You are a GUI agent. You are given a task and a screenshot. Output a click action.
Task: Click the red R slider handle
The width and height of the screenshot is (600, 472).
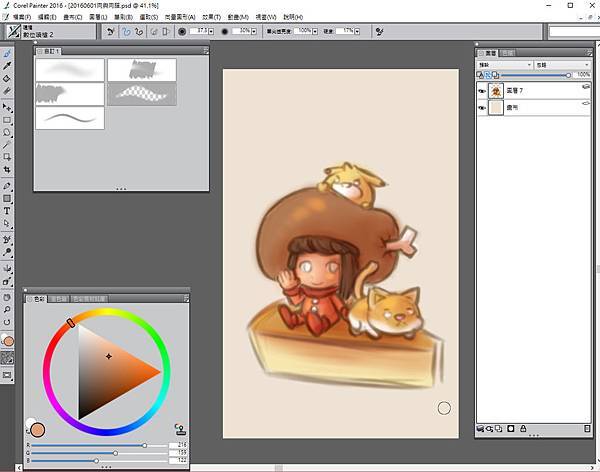144,446
